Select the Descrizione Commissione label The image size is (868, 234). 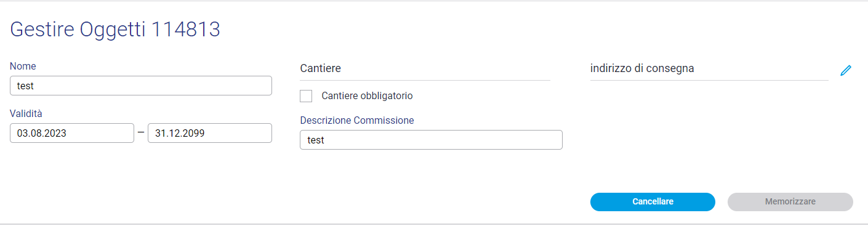pyautogui.click(x=357, y=120)
